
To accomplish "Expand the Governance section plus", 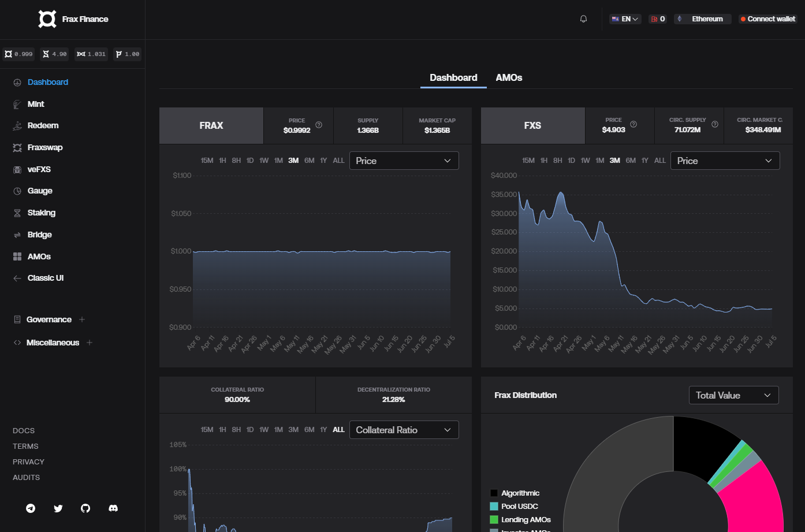I will click(82, 319).
